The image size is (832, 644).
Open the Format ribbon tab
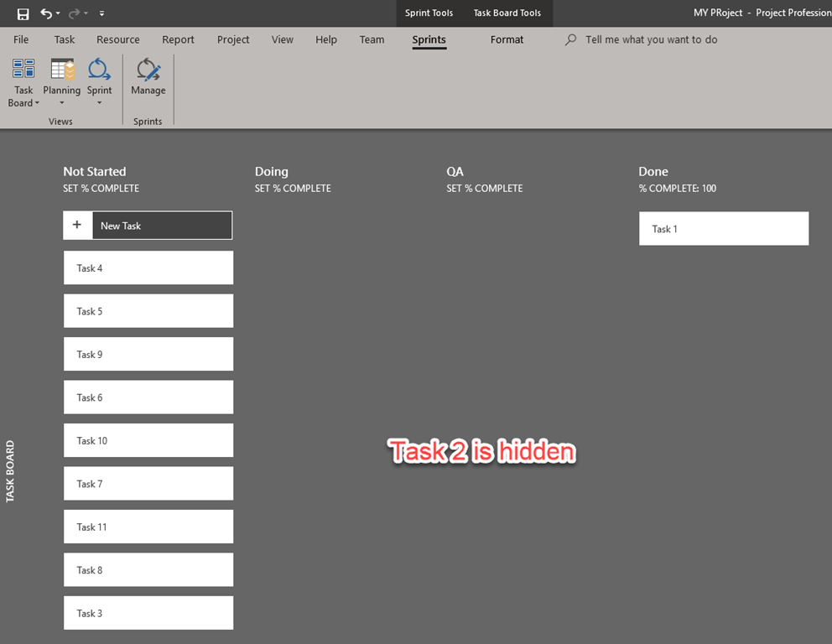pyautogui.click(x=507, y=39)
